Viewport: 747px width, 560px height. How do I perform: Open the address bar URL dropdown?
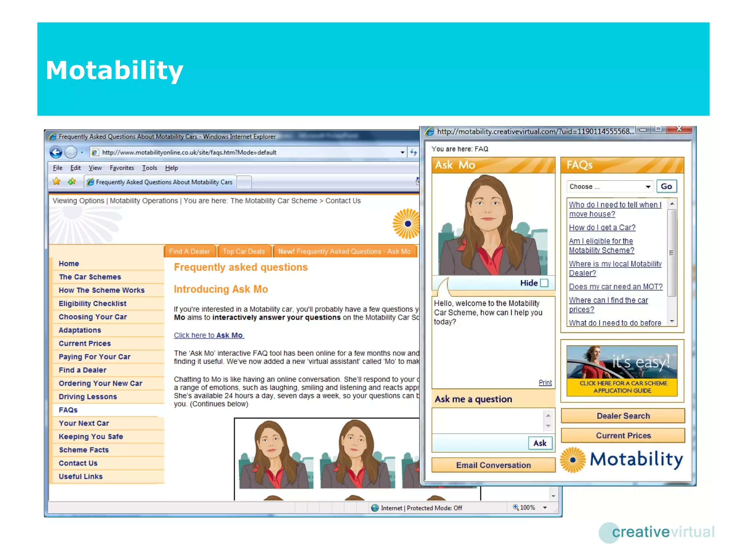(402, 152)
